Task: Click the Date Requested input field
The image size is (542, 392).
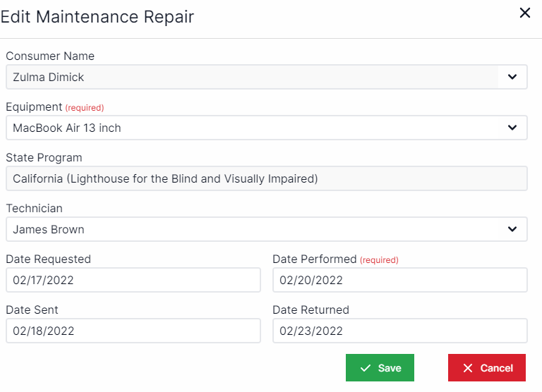Action: coord(133,280)
